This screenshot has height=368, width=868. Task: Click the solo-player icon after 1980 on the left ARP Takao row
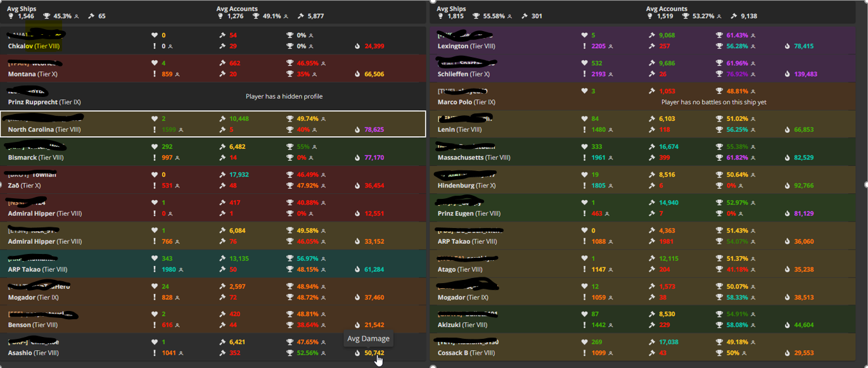tap(181, 269)
